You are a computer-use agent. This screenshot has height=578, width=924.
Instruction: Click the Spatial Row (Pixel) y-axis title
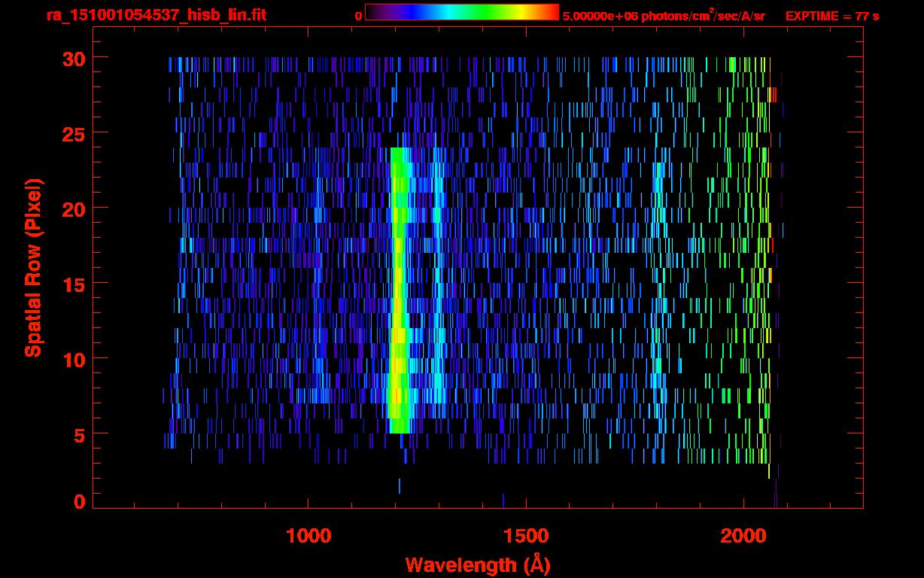33,267
